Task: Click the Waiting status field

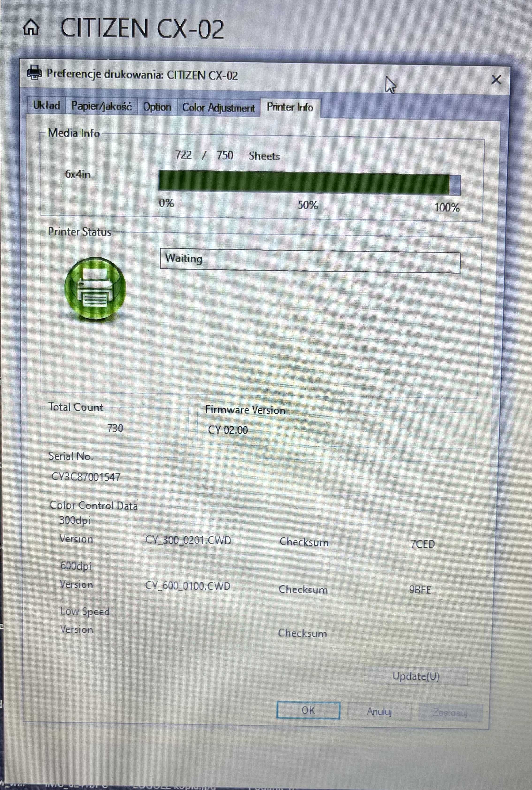Action: pyautogui.click(x=310, y=261)
